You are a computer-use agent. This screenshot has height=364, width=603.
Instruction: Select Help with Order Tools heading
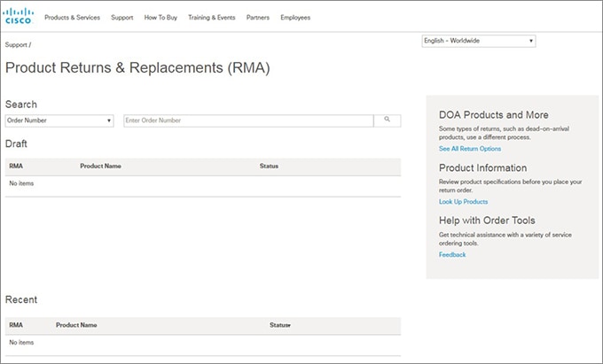487,221
